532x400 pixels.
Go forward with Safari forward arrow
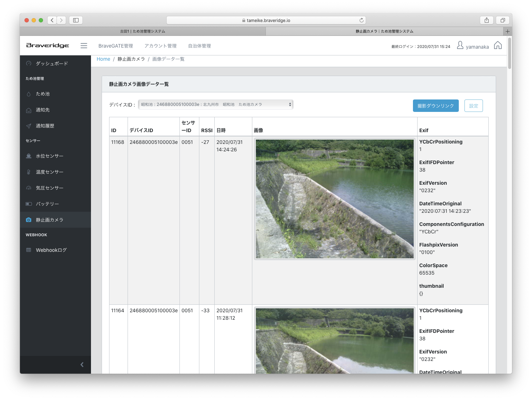61,20
